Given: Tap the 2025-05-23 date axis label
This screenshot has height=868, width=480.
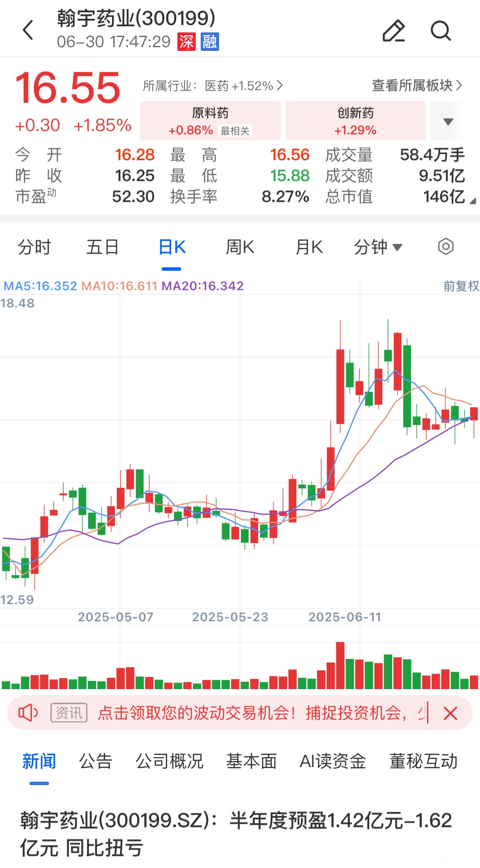Looking at the screenshot, I should coord(230,617).
